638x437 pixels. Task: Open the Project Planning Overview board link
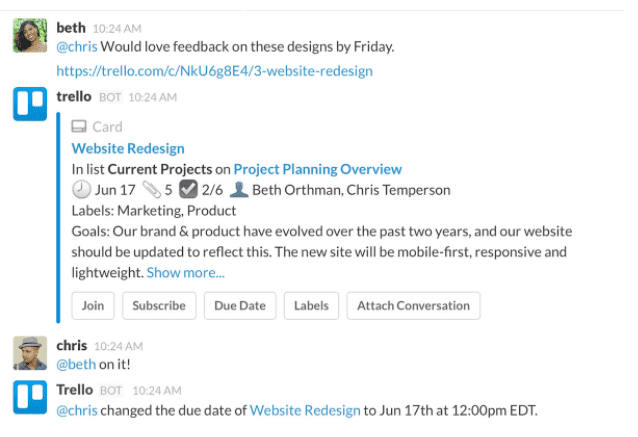point(317,169)
